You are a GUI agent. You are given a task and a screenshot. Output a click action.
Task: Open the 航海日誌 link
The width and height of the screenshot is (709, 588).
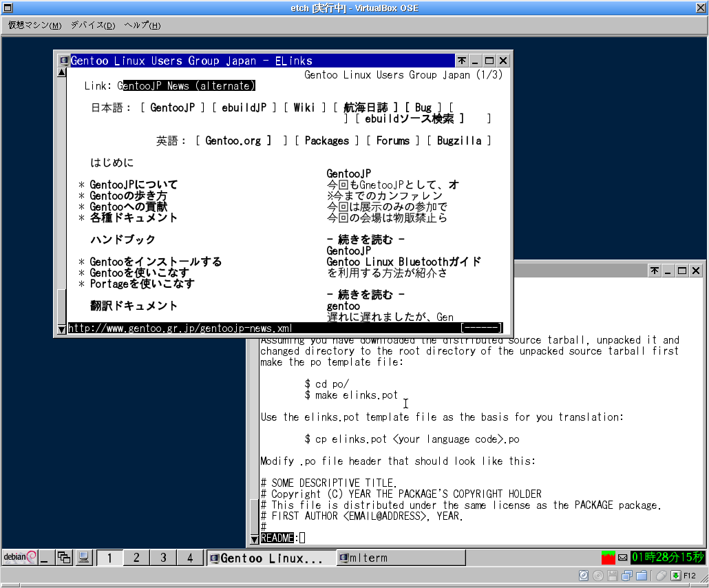[x=366, y=107]
